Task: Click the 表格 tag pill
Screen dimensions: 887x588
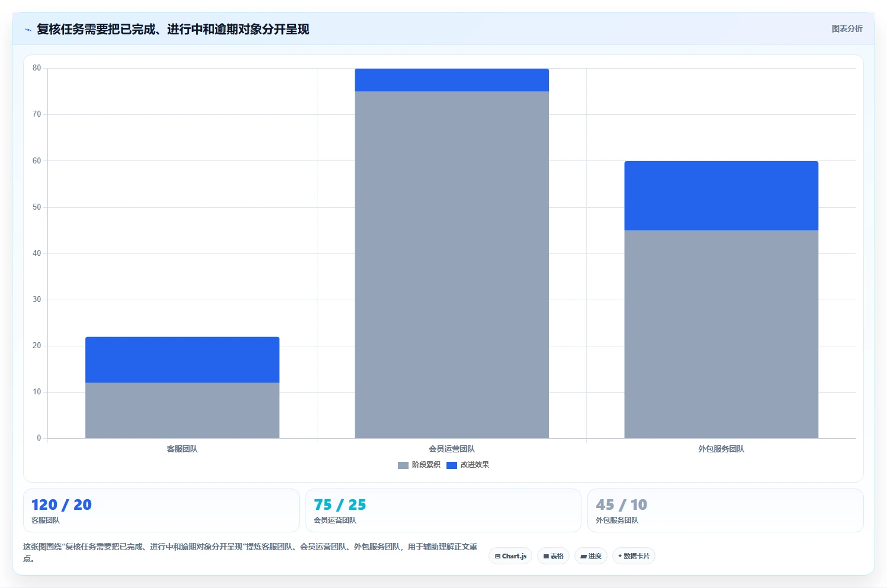Action: [553, 556]
